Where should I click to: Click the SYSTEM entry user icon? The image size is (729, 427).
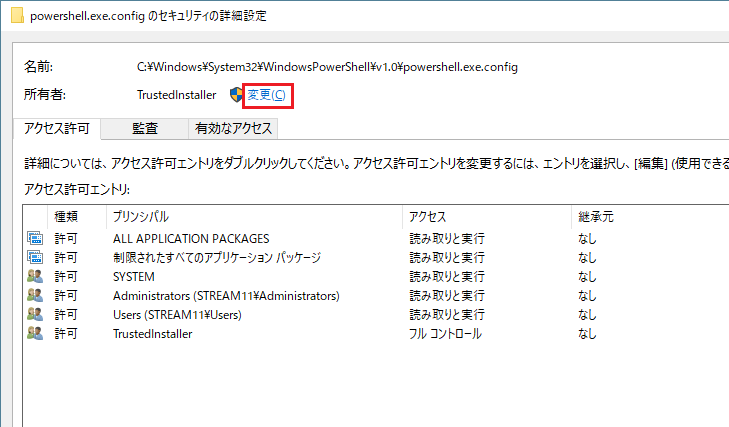tap(35, 277)
